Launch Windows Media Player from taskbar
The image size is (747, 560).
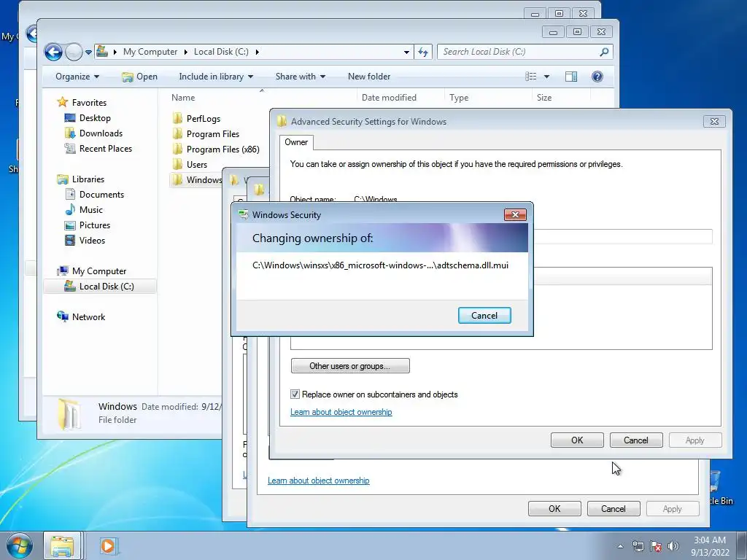point(108,545)
